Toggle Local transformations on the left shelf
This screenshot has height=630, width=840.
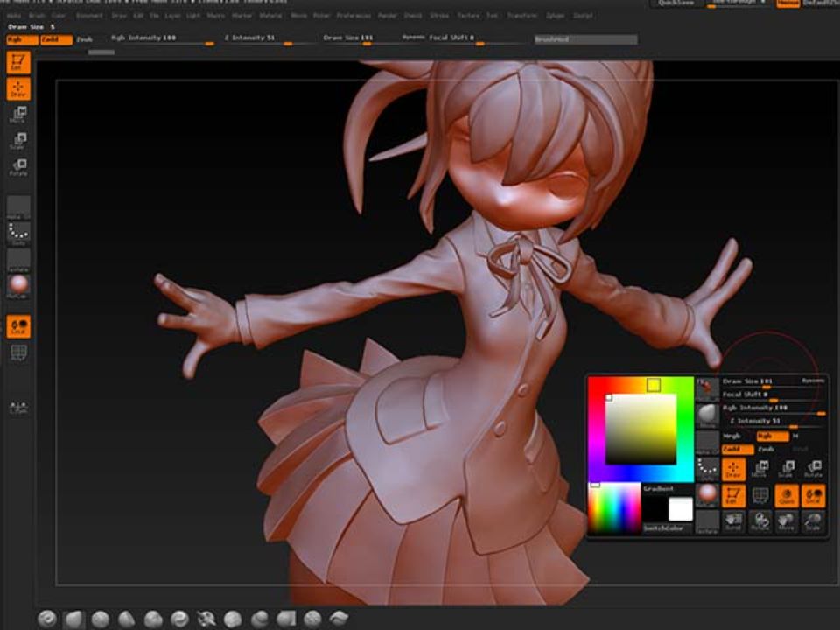[x=18, y=326]
